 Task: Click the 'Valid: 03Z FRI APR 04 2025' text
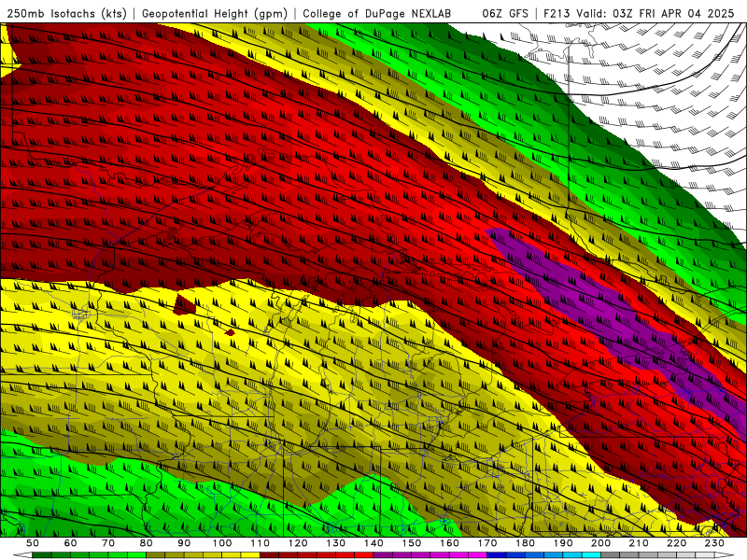click(655, 14)
